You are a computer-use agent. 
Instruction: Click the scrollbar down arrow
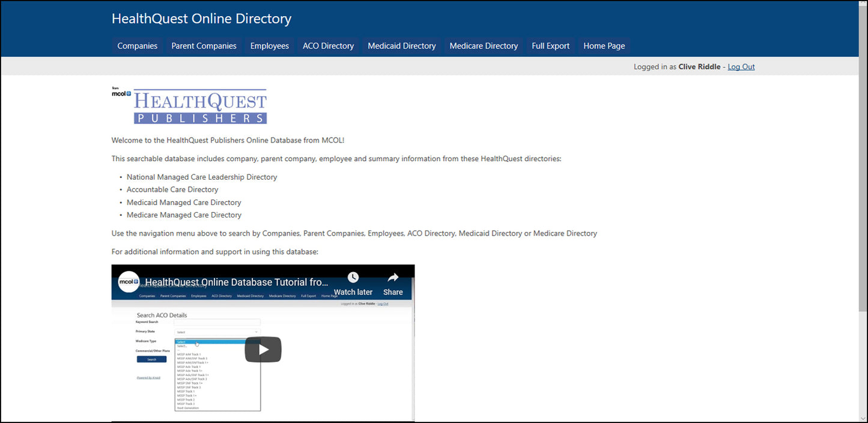[x=863, y=418]
